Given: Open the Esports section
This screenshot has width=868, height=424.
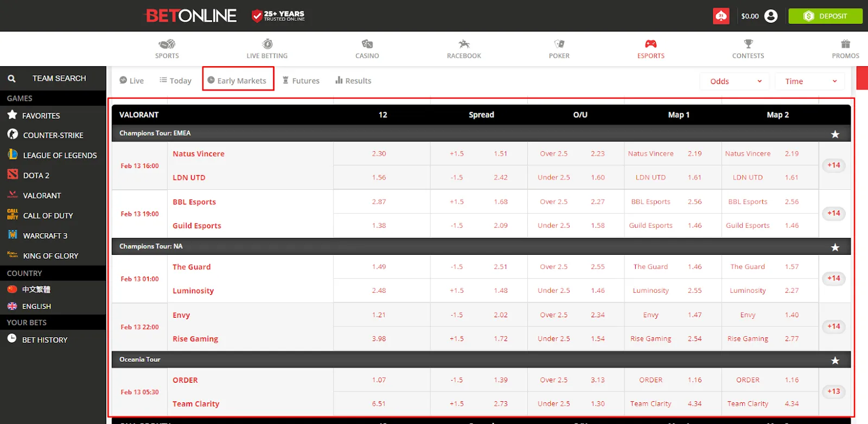Looking at the screenshot, I should click(651, 49).
